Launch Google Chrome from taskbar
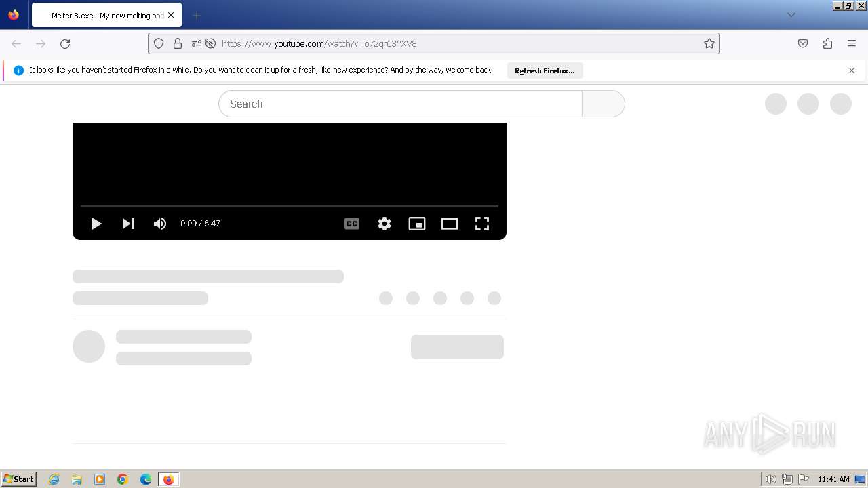This screenshot has height=488, width=868. pos(123,479)
